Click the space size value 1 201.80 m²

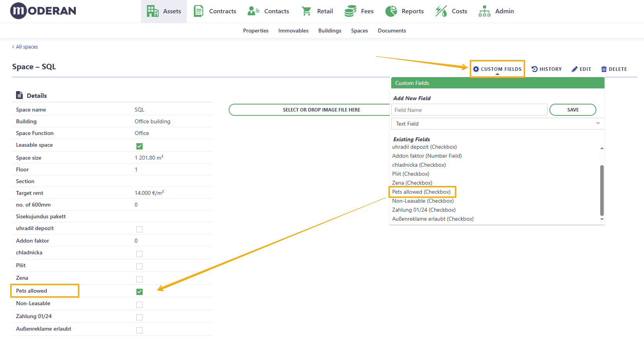point(149,157)
